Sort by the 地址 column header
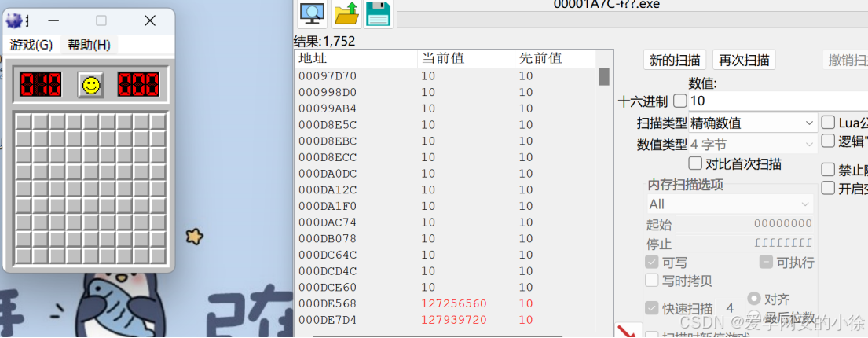868x338 pixels. coord(355,59)
